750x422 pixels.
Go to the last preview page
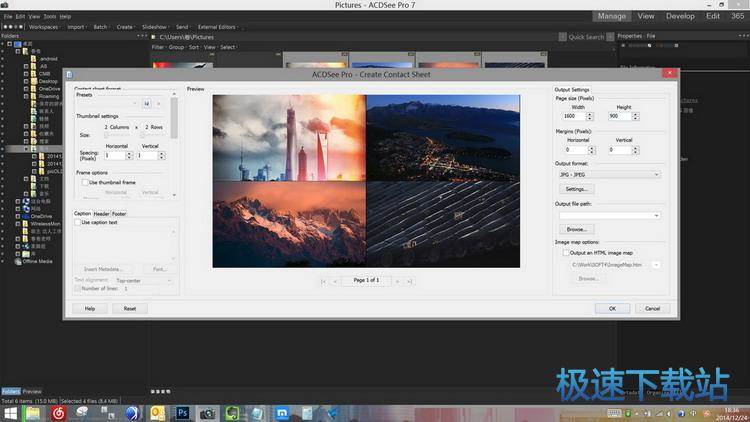pyautogui.click(x=409, y=281)
